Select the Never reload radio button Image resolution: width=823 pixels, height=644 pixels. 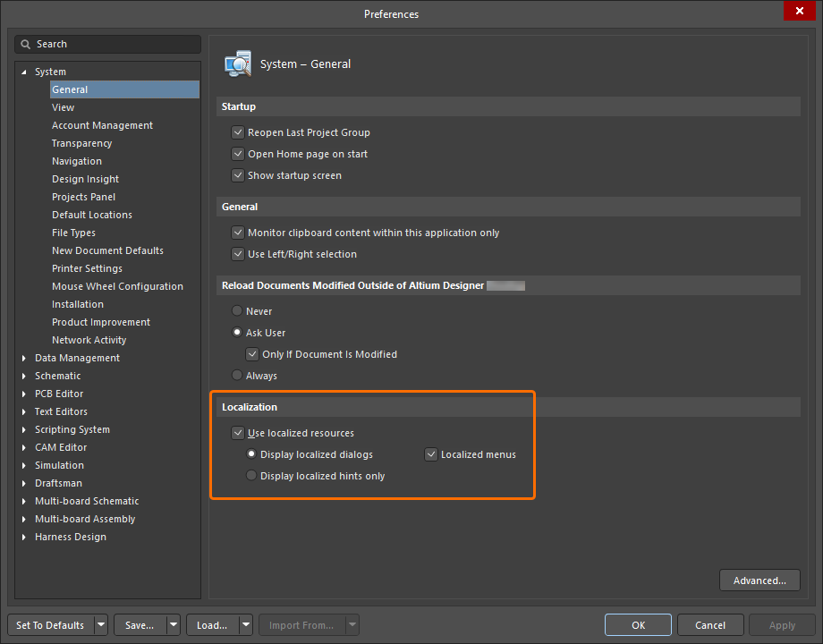pos(237,310)
